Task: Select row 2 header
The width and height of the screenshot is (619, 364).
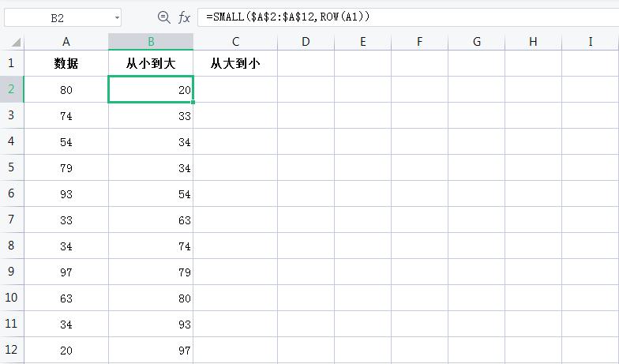Action: [x=11, y=89]
